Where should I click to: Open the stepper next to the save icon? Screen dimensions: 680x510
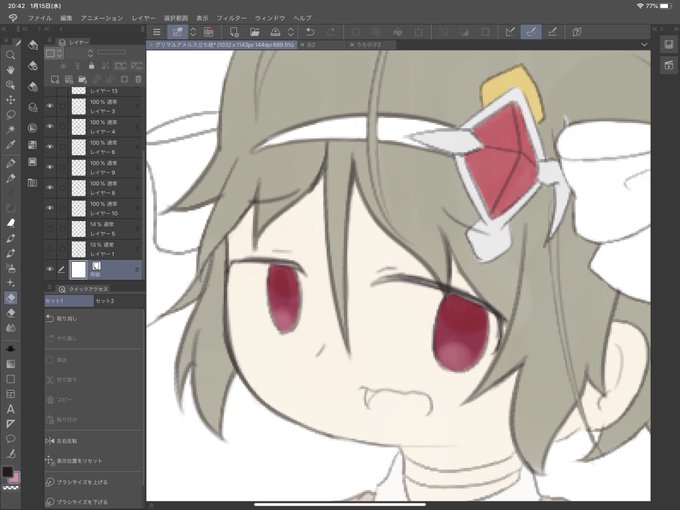(291, 32)
